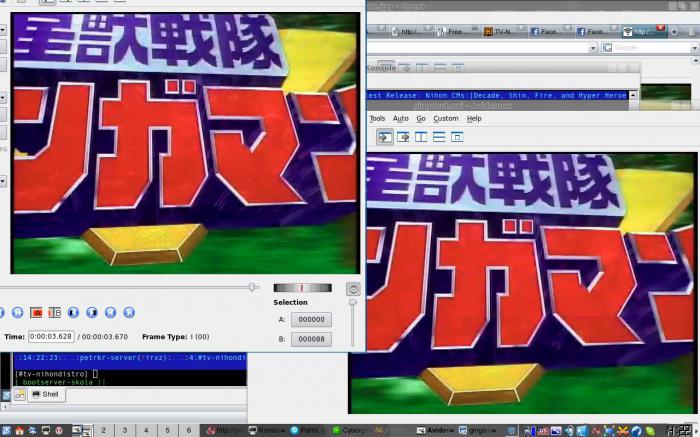Click the Cyborg taskbar entry
The image size is (700, 437).
pos(353,430)
